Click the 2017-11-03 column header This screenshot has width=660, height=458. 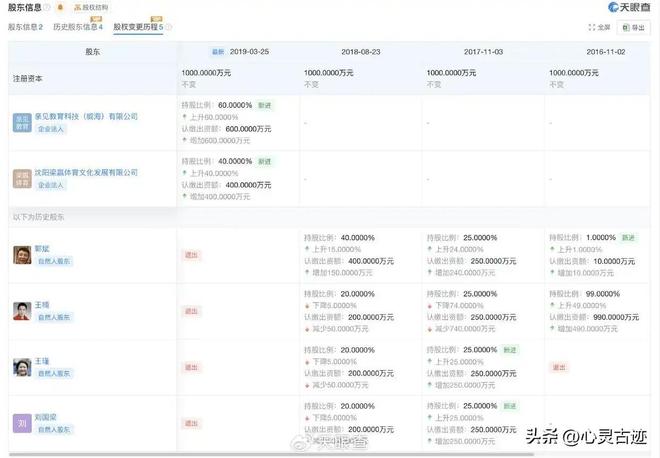tap(483, 52)
